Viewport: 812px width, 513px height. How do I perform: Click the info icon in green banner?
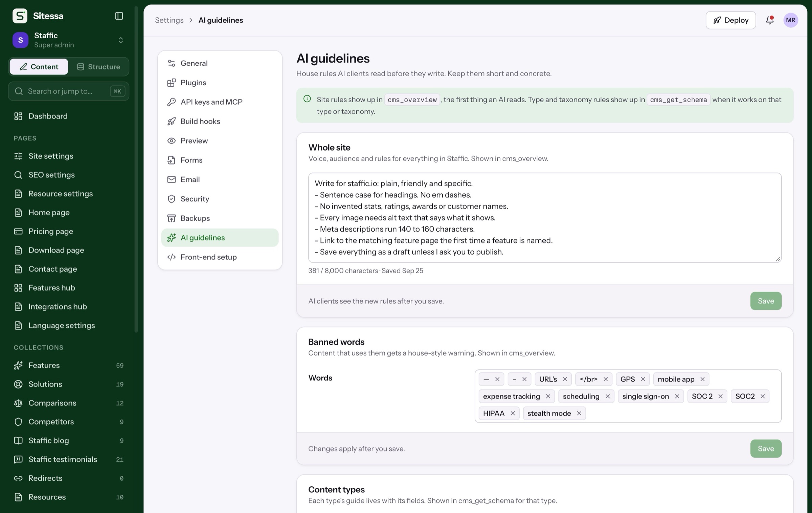coord(307,99)
